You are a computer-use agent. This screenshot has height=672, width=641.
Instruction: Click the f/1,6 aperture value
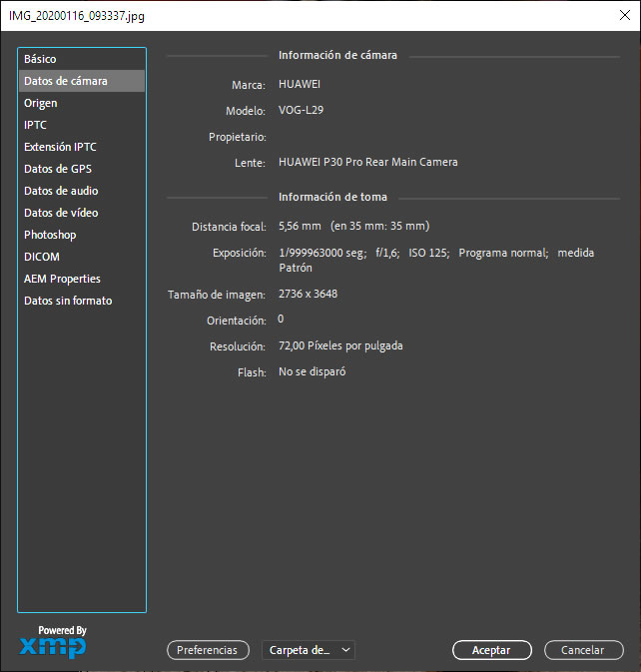pyautogui.click(x=387, y=253)
